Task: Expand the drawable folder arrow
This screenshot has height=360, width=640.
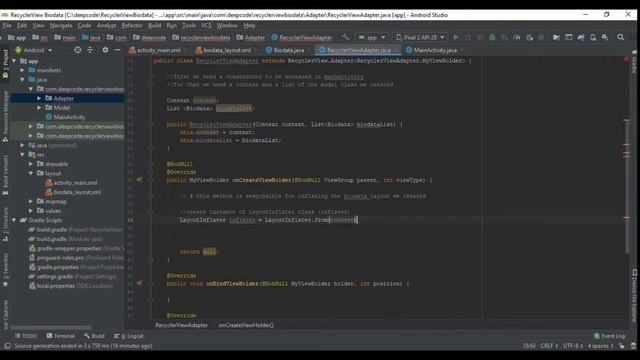Action: [x=31, y=164]
